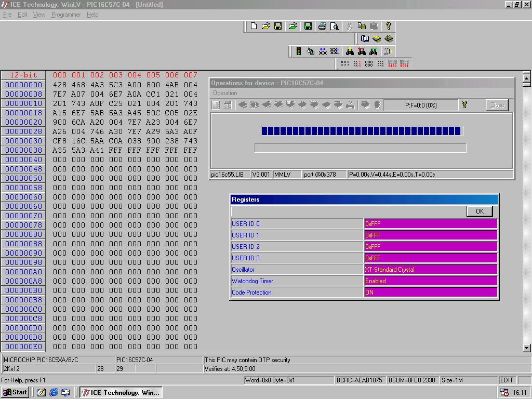Click the New file icon
Image resolution: width=532 pixels, height=399 pixels.
pos(254,26)
